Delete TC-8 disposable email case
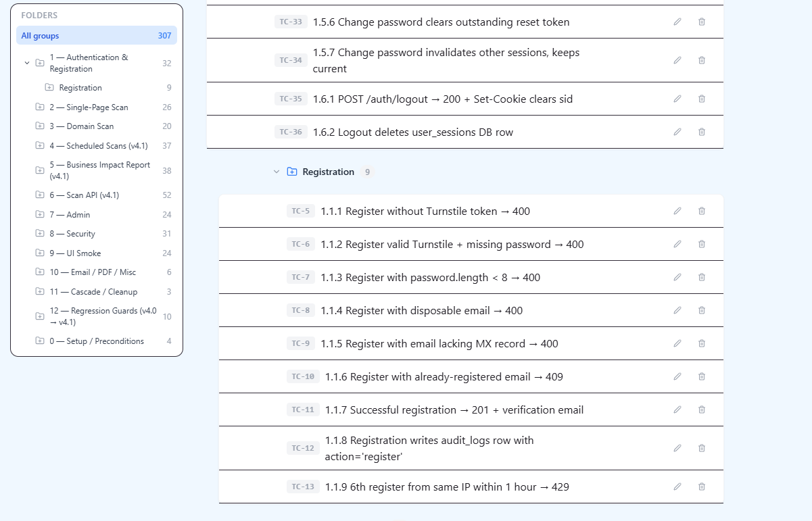The height and width of the screenshot is (521, 812). tap(702, 310)
